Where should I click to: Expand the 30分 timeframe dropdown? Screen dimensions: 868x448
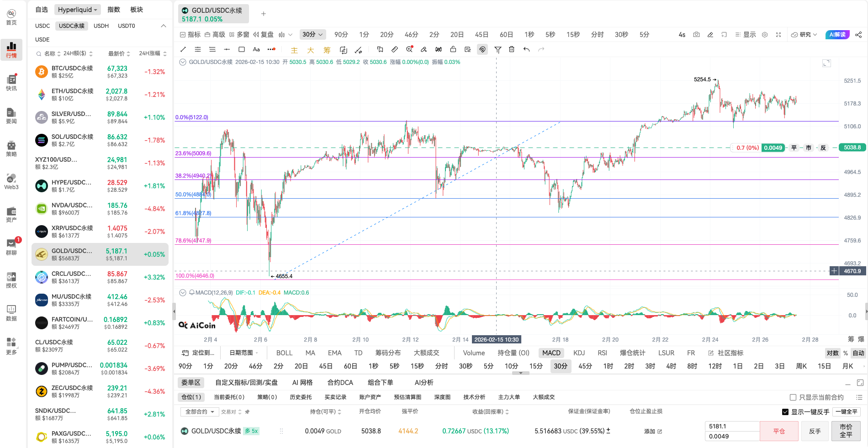tap(312, 35)
